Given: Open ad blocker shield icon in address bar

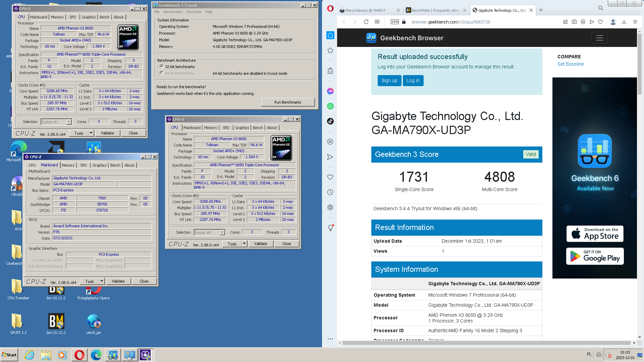Looking at the screenshot, I should coord(583,22).
